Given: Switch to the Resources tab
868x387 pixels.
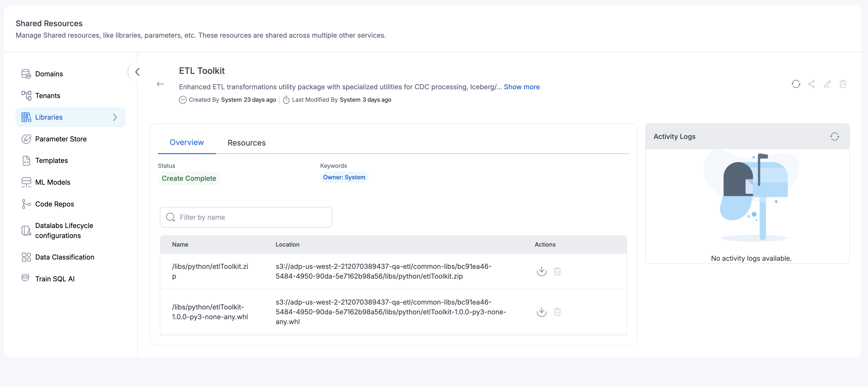Looking at the screenshot, I should 246,143.
